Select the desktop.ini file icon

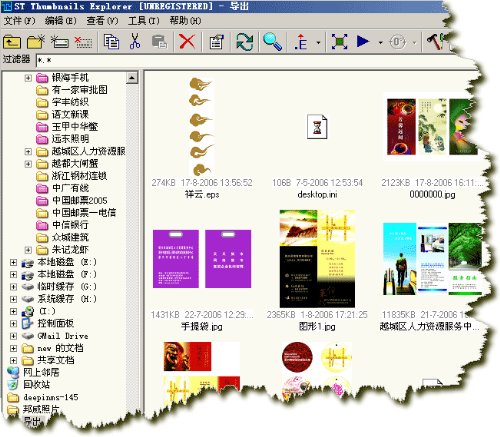click(x=317, y=126)
